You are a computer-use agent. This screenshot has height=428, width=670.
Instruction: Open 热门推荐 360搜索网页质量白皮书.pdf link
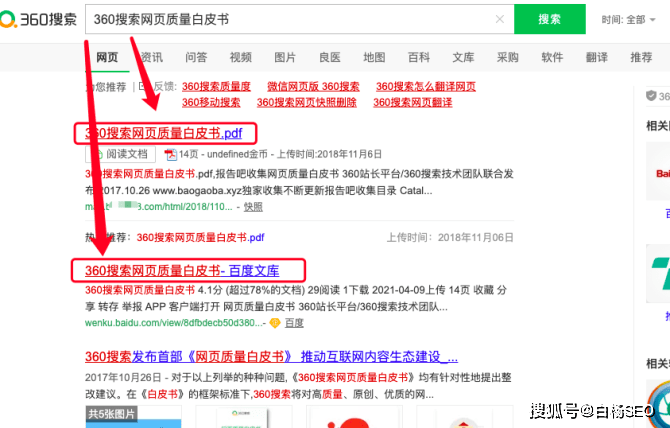pyautogui.click(x=200, y=237)
